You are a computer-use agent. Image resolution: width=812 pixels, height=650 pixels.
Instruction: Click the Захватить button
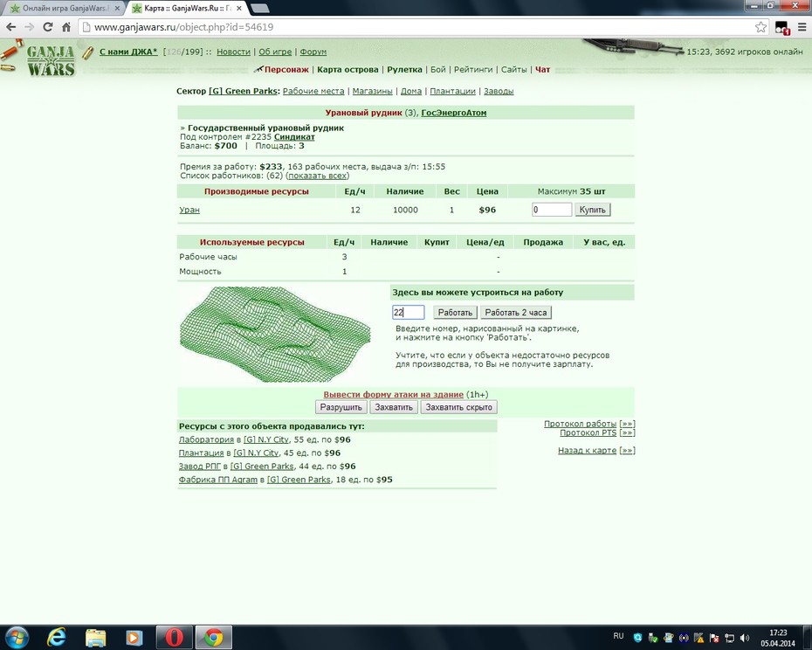tap(394, 407)
